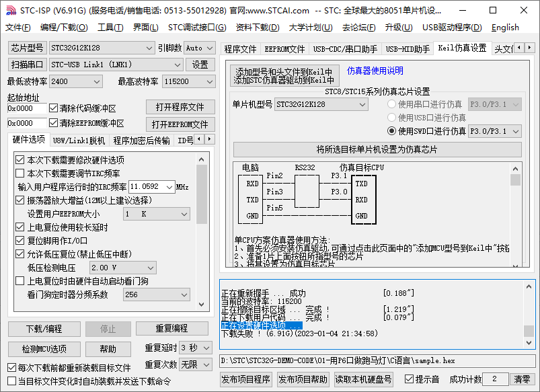The height and width of the screenshot is (392, 540).
Task: Click up arrow of log output scrollbar
Action: [x=529, y=286]
